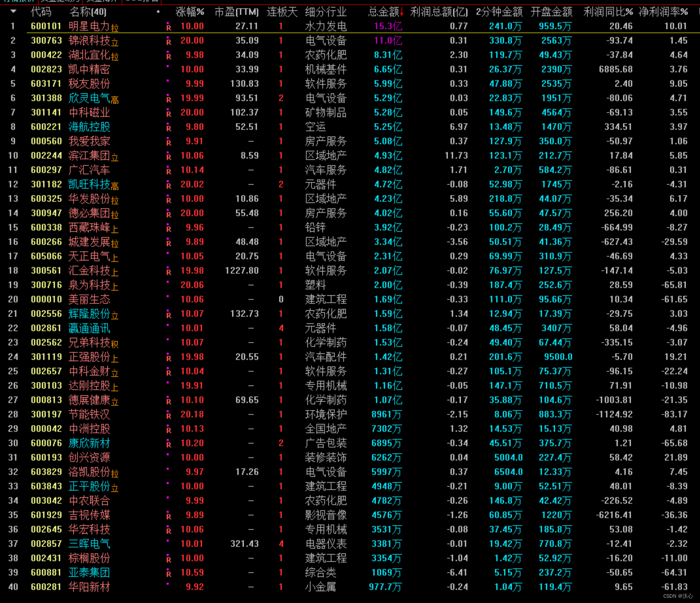Click the 小金属 industry cell
The image size is (700, 603).
pyautogui.click(x=320, y=587)
